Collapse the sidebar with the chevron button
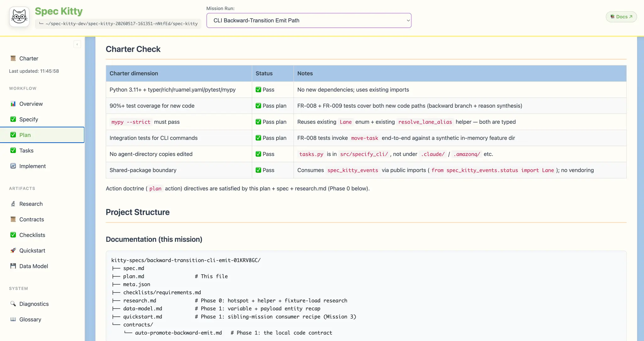Screen dimensions: 644x341 tap(77, 44)
